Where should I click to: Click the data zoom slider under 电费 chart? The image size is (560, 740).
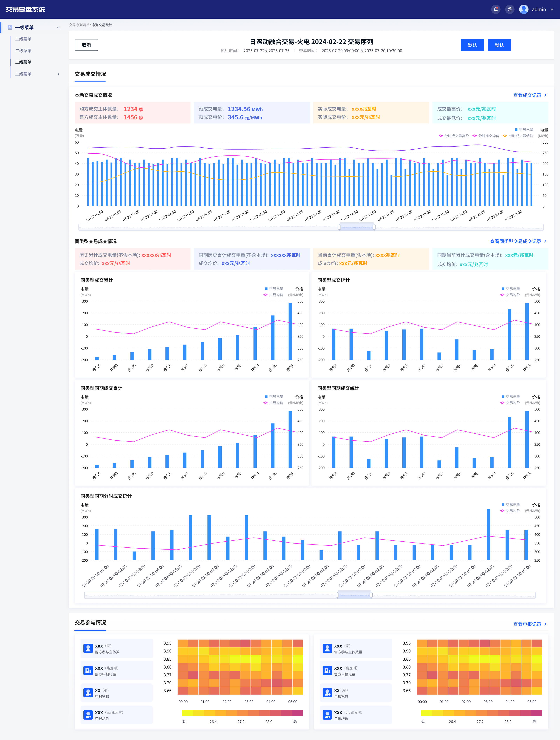[x=356, y=227]
